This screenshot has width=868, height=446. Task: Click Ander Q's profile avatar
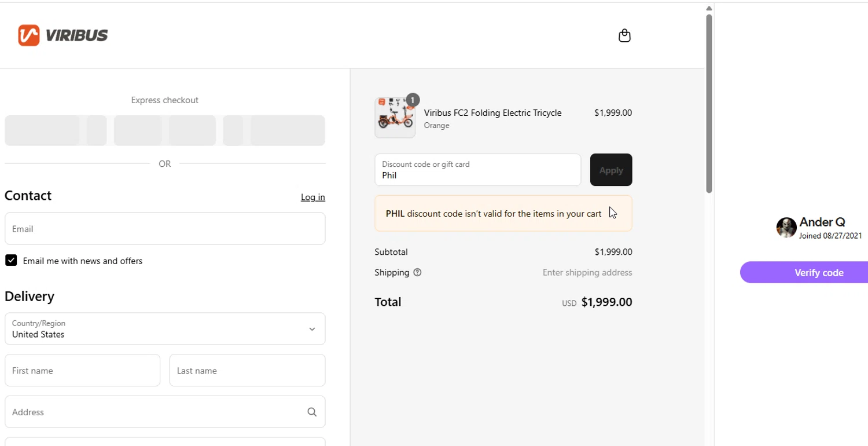pos(786,228)
